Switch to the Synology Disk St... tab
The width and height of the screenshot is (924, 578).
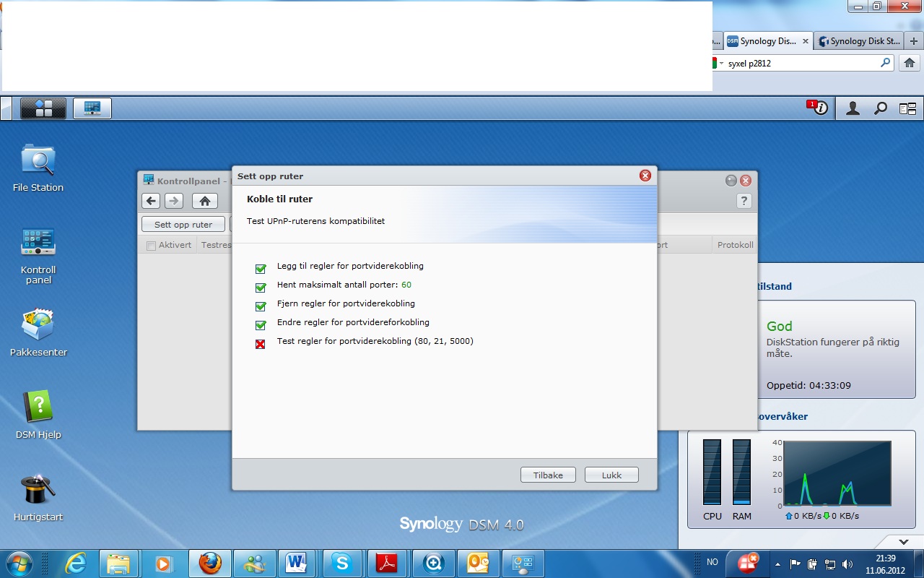tap(860, 41)
